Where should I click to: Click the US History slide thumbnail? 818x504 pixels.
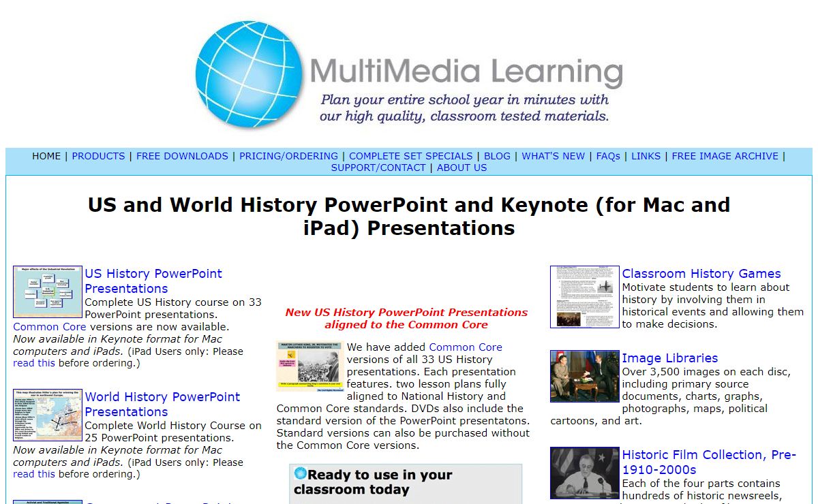pos(48,292)
